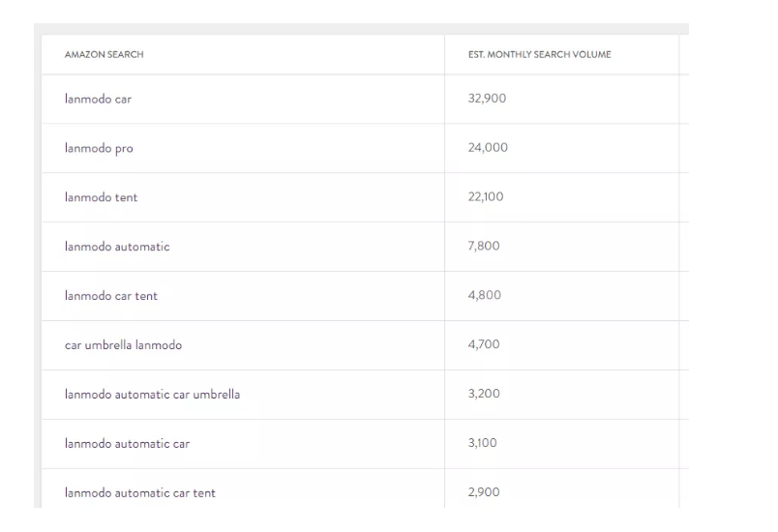Select the 'lanmodo car' keyword
This screenshot has height=532, width=778.
pos(98,99)
